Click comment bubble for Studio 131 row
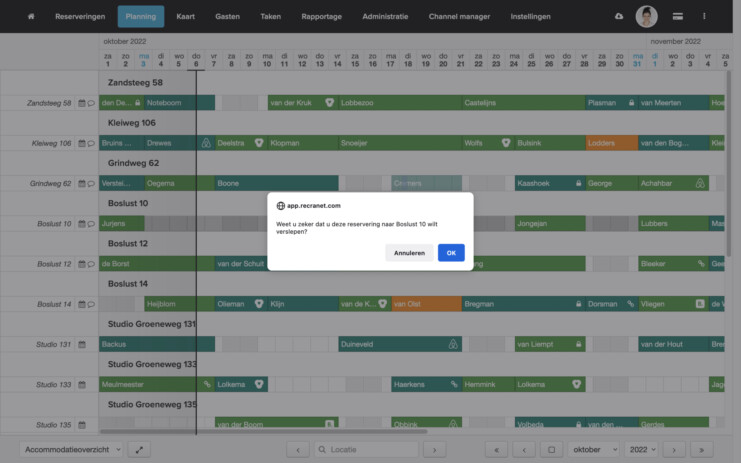 [x=91, y=344]
